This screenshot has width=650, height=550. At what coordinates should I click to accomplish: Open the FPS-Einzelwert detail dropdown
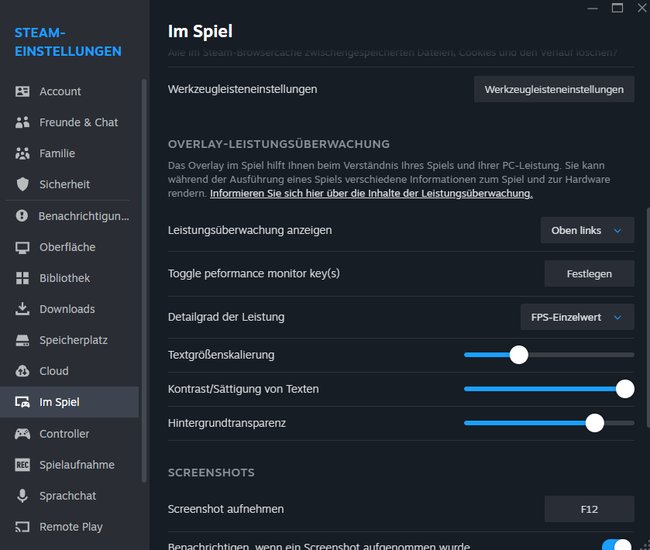pyautogui.click(x=577, y=317)
